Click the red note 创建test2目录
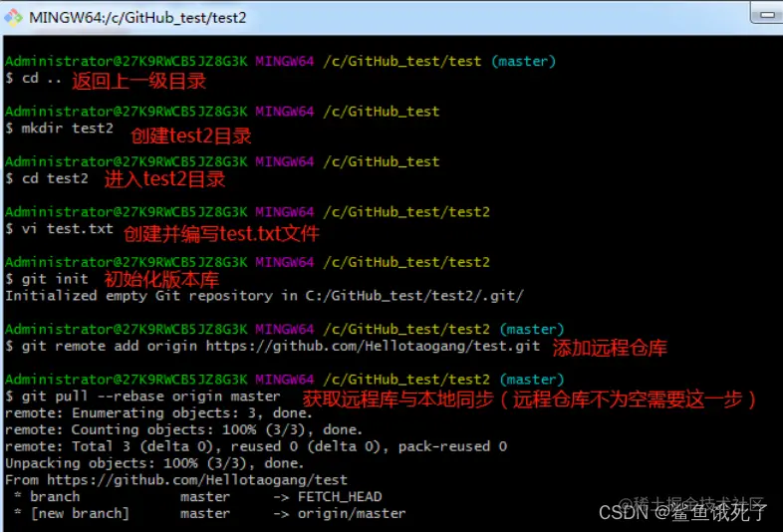Screen dimensions: 783x532 tap(190, 135)
